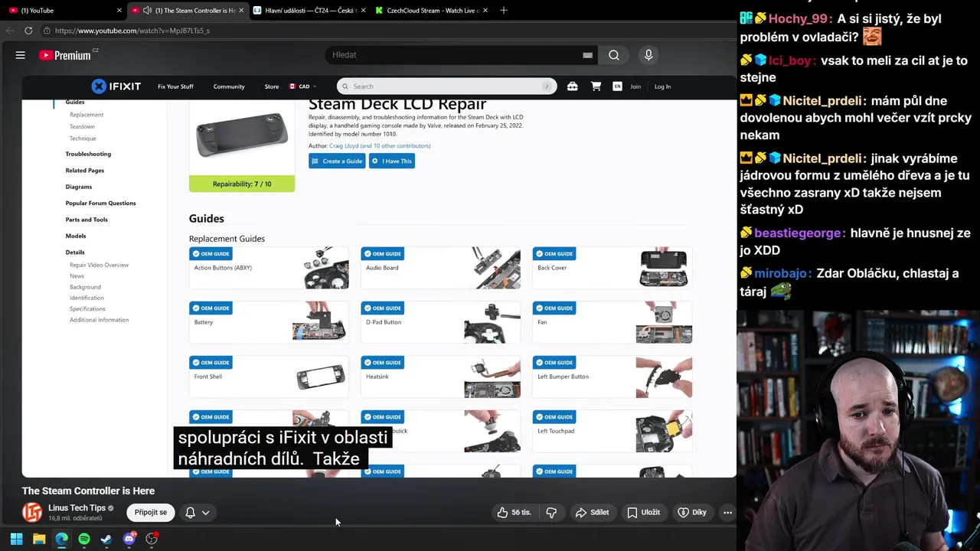Image resolution: width=980 pixels, height=551 pixels.
Task: Open Steam from the taskbar
Action: (x=106, y=539)
